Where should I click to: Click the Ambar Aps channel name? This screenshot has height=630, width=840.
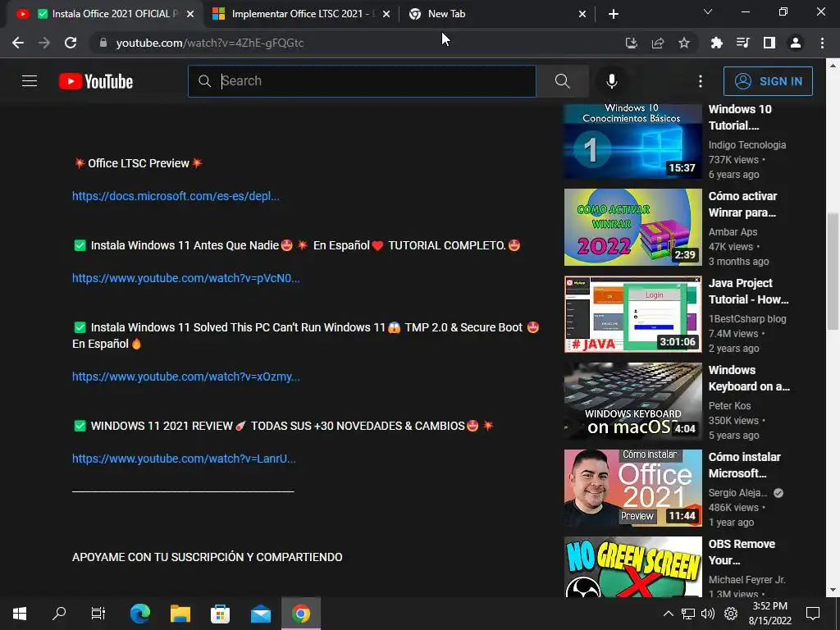click(733, 232)
